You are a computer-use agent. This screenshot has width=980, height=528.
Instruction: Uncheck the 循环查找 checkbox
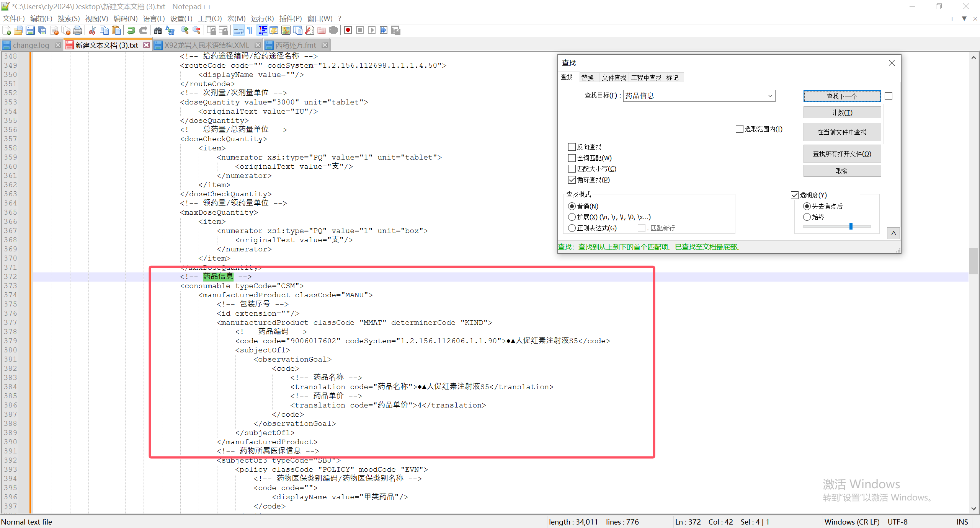point(572,180)
